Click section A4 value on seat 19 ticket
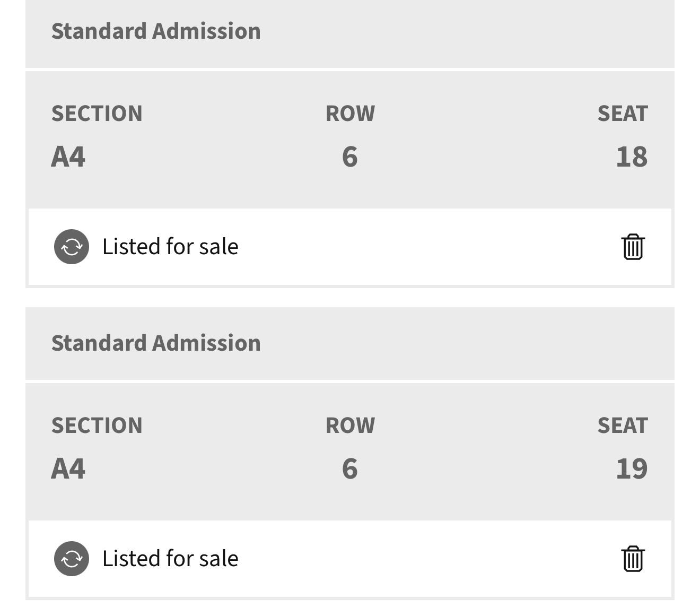Image resolution: width=700 pixels, height=616 pixels. tap(68, 469)
